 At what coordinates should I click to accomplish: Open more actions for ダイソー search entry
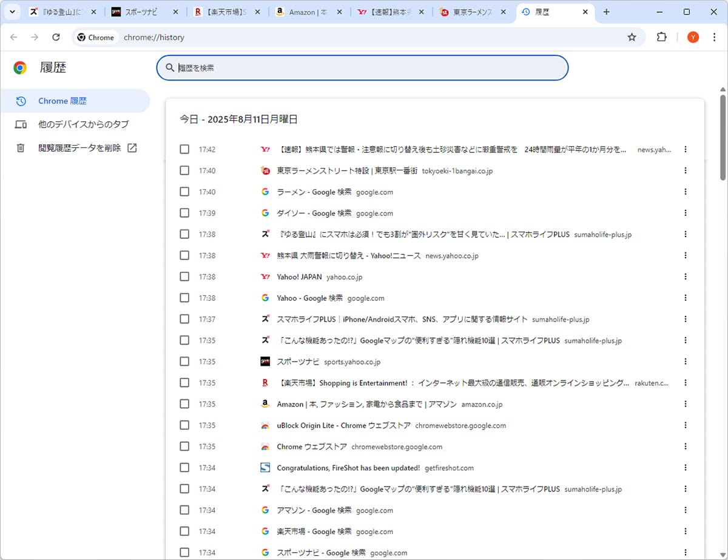click(686, 213)
